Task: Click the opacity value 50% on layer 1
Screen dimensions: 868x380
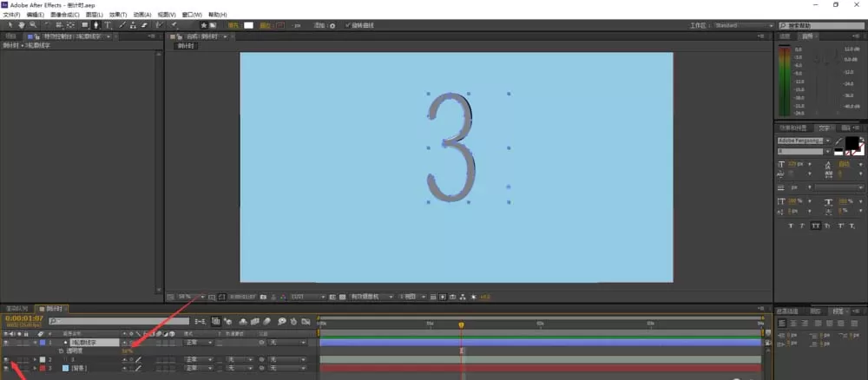Action: click(128, 351)
